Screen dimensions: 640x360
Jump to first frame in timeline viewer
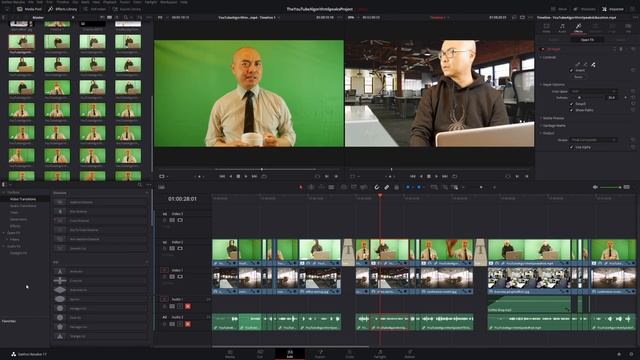412,176
